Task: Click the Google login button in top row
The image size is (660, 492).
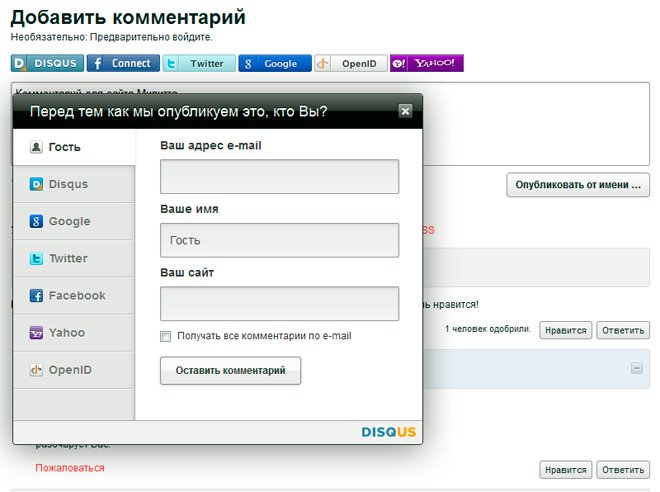Action: coord(275,63)
